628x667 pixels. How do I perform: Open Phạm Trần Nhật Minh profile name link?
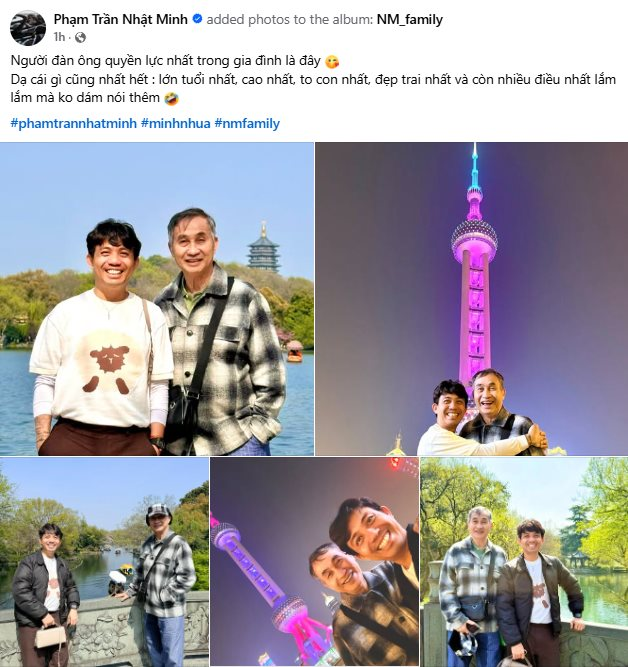121,19
